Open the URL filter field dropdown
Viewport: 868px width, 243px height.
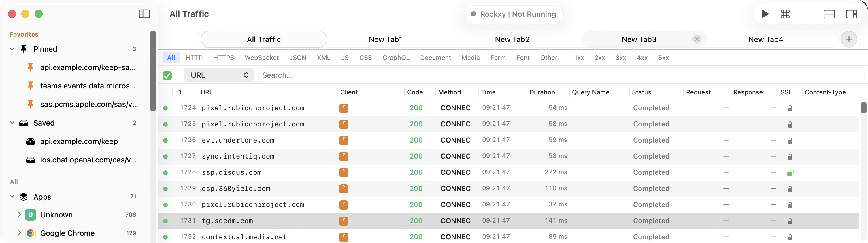pos(219,75)
